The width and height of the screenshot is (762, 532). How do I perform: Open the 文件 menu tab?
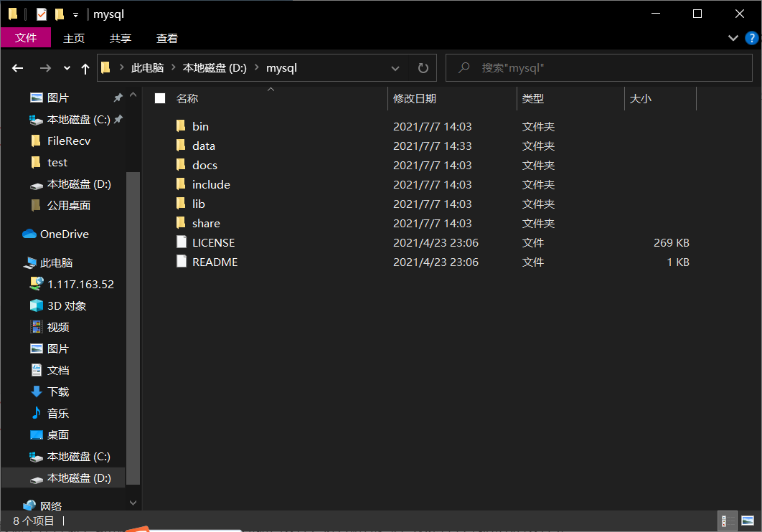26,38
